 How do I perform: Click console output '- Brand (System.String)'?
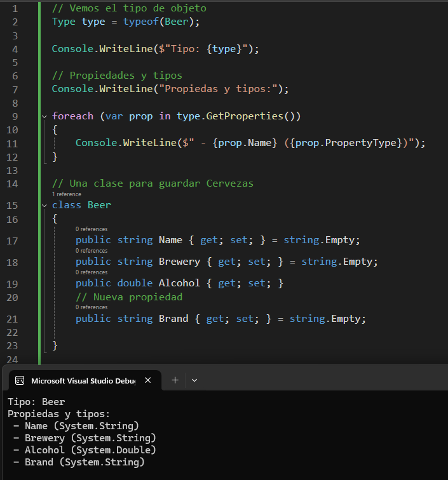(x=79, y=462)
